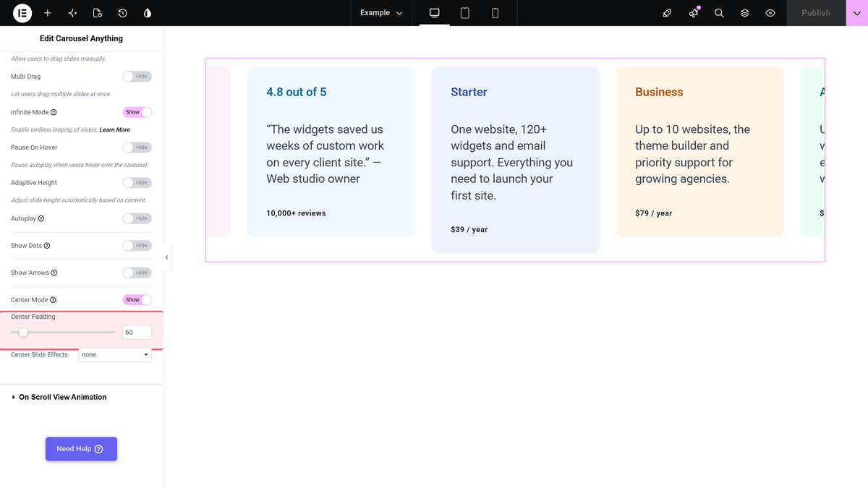Screen dimensions: 868x488
Task: Toggle the Show Dots switch
Action: (x=137, y=246)
